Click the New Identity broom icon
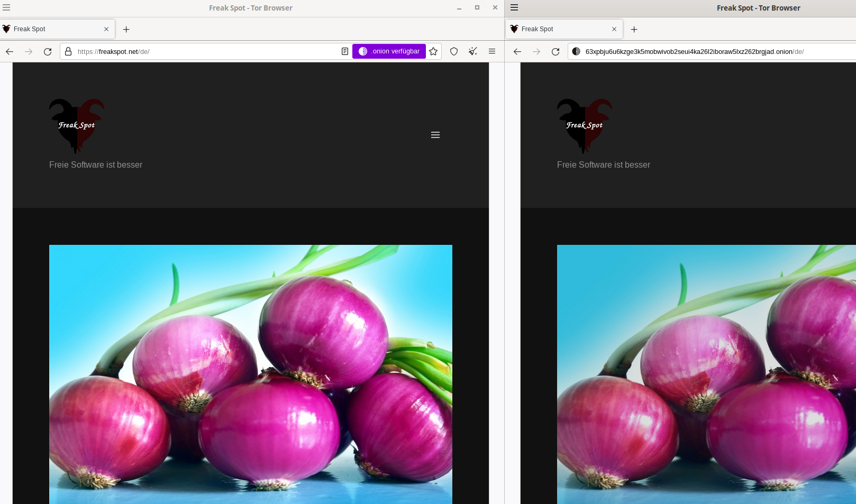This screenshot has width=856, height=504. (x=473, y=51)
